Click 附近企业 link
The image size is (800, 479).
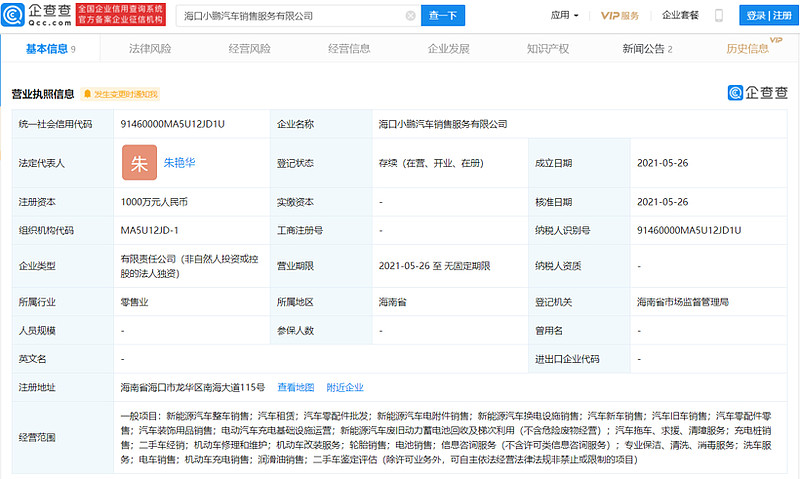[345, 387]
